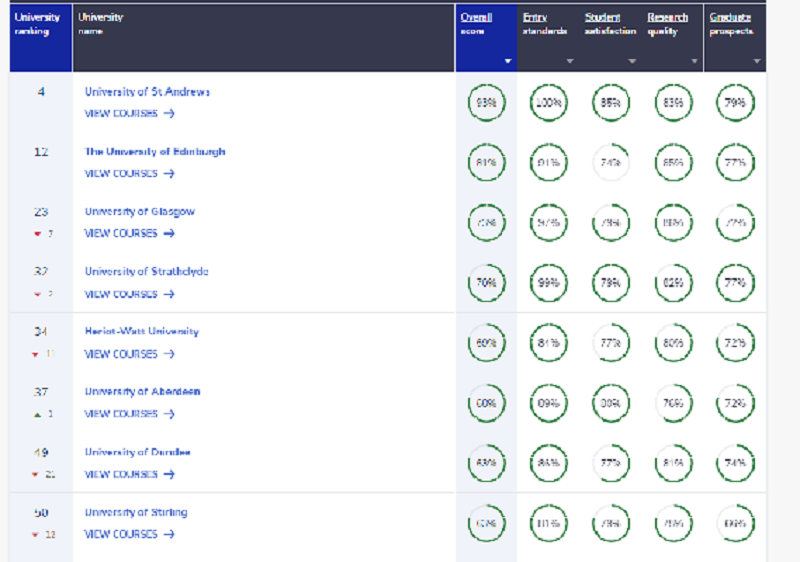Sort by Overall score header
Viewport: 800px width, 562px height.
[x=476, y=23]
